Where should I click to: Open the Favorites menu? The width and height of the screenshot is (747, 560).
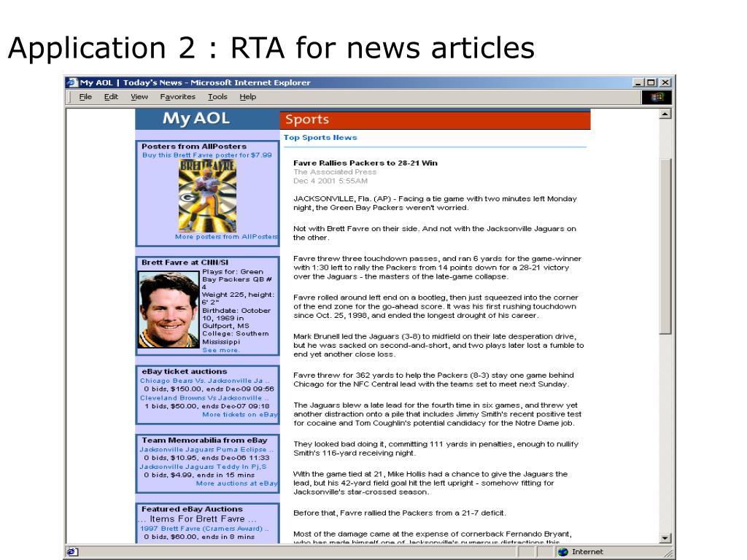point(178,97)
